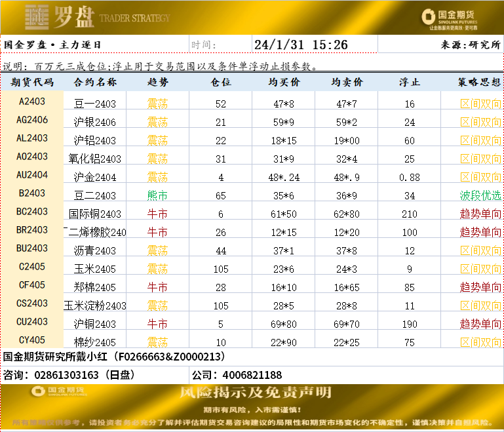Click the 波段优选 strategy cell
504x432 pixels.
coord(480,195)
